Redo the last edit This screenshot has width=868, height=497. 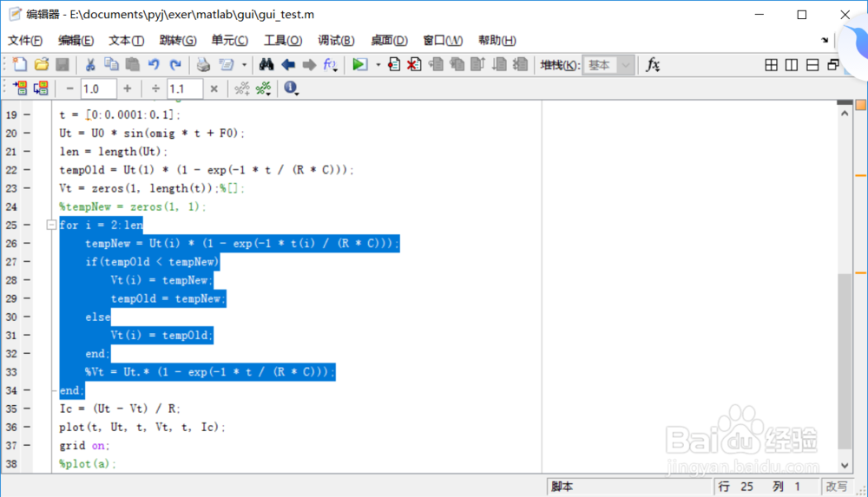[x=175, y=65]
